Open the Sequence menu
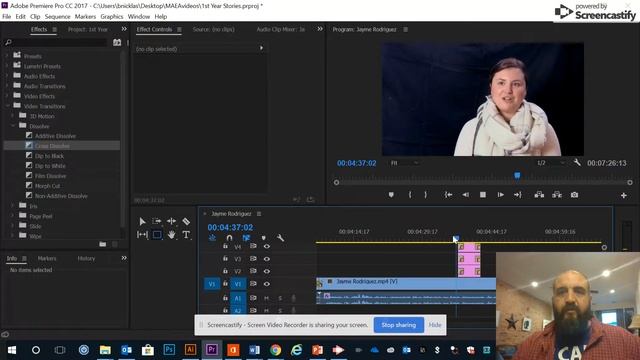Image resolution: width=640 pixels, height=360 pixels. [x=58, y=16]
